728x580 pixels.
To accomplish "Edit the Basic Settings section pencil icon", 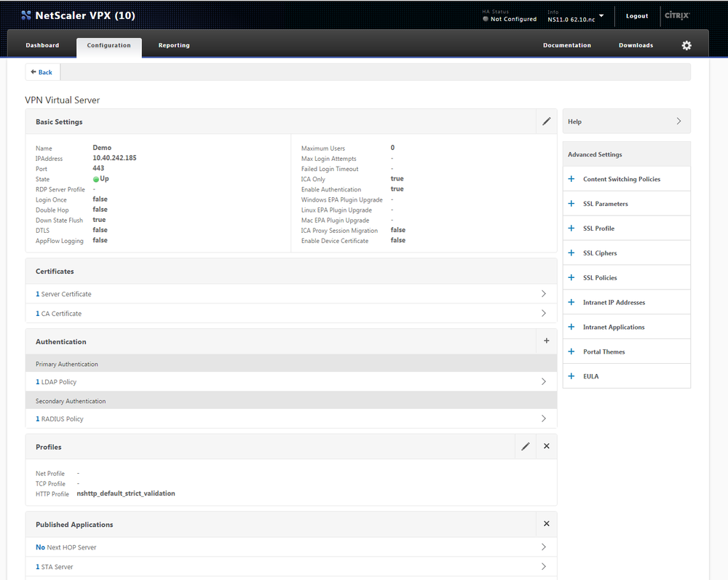I will (x=546, y=121).
